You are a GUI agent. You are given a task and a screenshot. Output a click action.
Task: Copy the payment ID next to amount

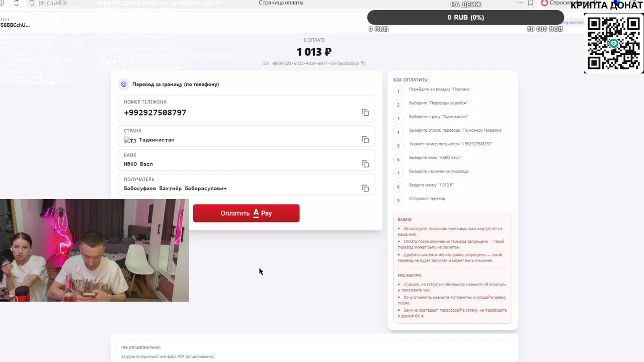(x=363, y=63)
